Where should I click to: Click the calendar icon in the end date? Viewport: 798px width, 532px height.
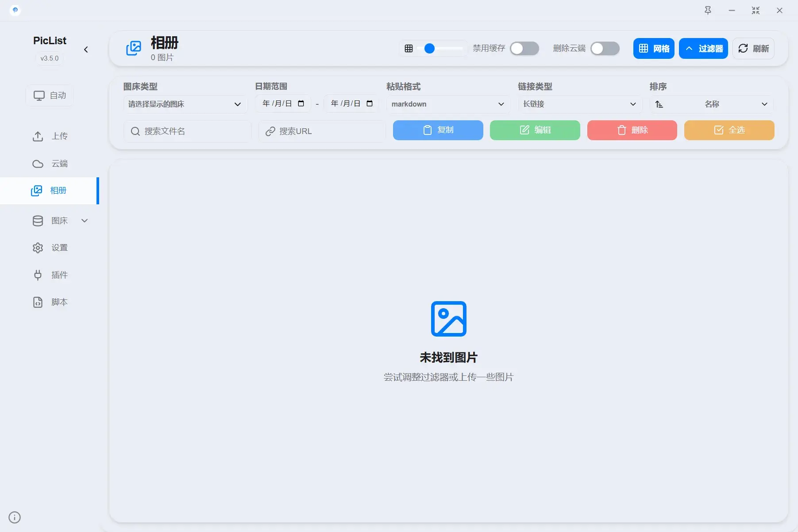click(370, 103)
